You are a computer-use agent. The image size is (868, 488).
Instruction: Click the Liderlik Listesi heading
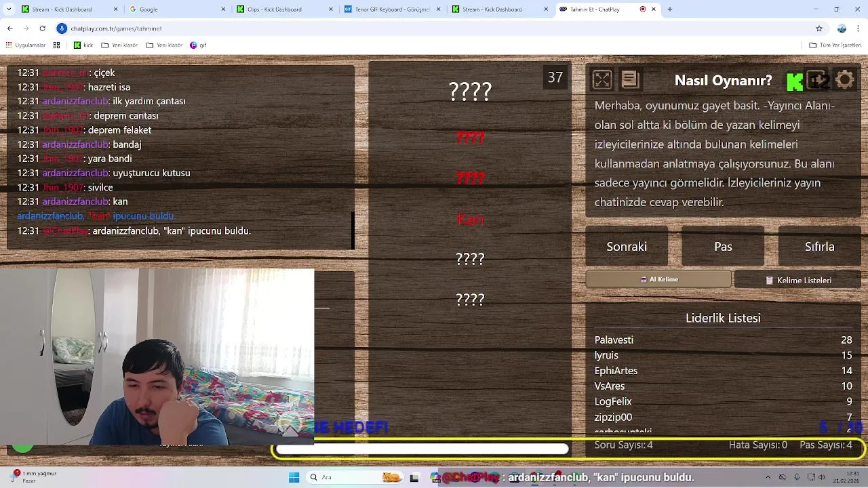(723, 318)
